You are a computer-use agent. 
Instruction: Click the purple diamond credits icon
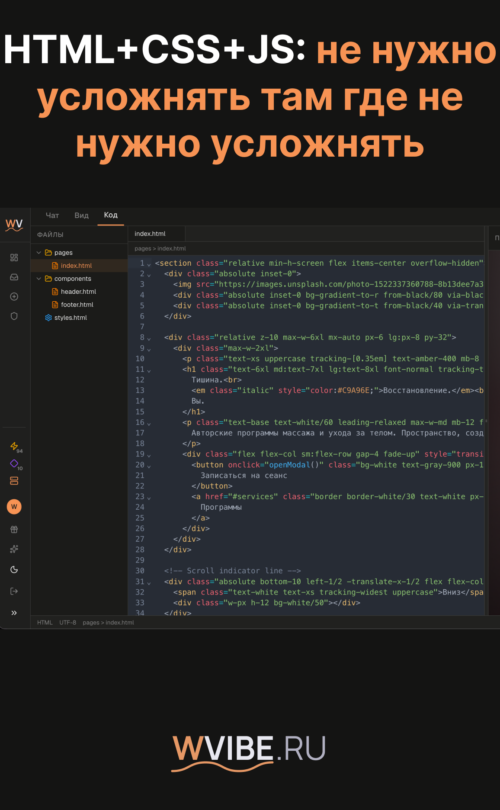pos(14,463)
